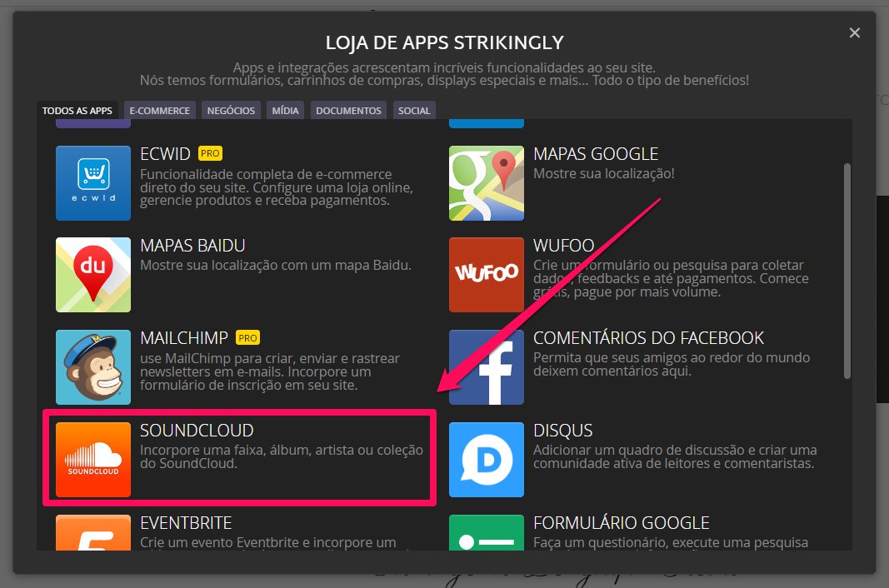Select the EVENTBRITE app title
Screen dimensions: 889x588
pyautogui.click(x=186, y=523)
